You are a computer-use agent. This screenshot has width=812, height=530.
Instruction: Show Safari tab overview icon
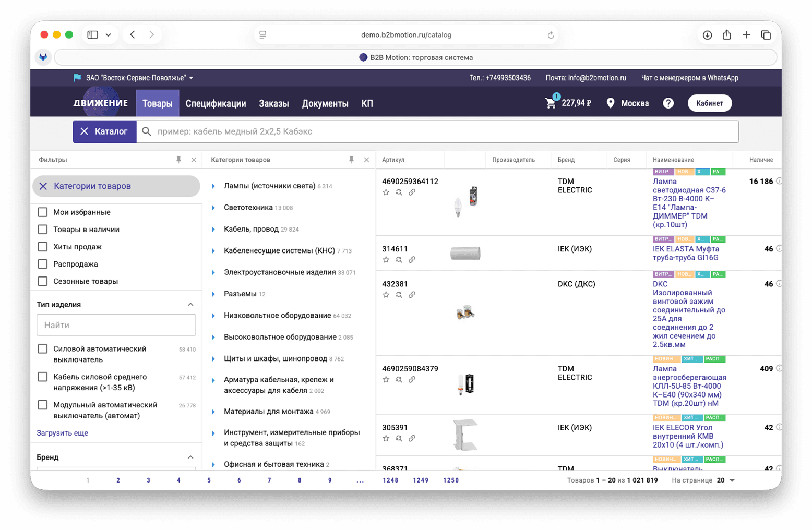(766, 35)
